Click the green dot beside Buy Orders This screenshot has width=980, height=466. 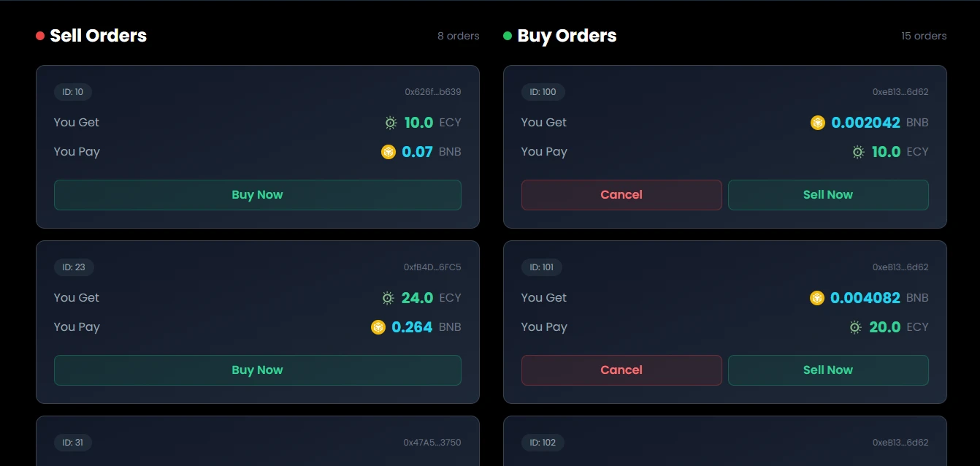point(508,36)
